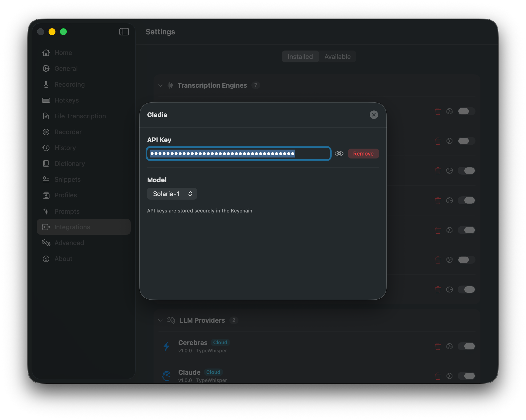Click the Claude trash icon
526x420 pixels.
coord(438,376)
